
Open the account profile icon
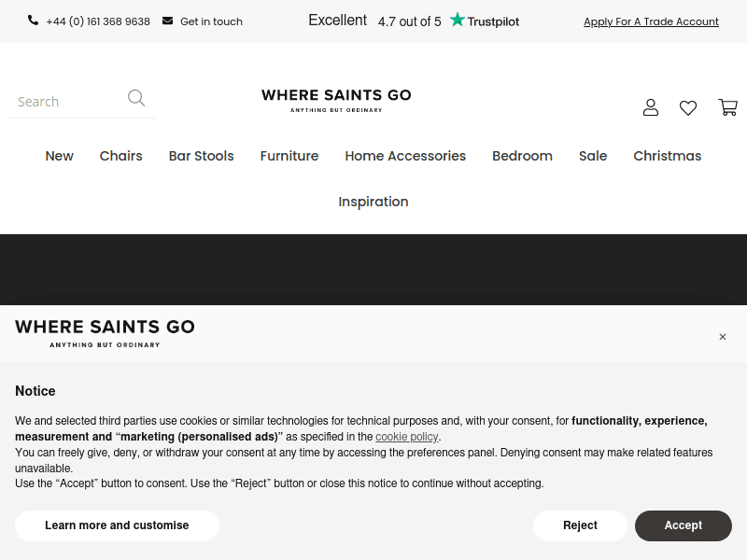point(651,107)
